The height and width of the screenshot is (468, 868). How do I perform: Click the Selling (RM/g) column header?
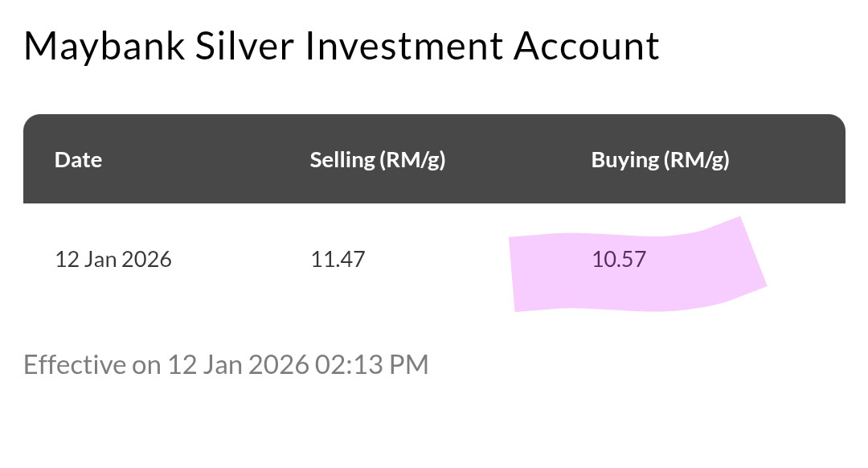coord(377,159)
